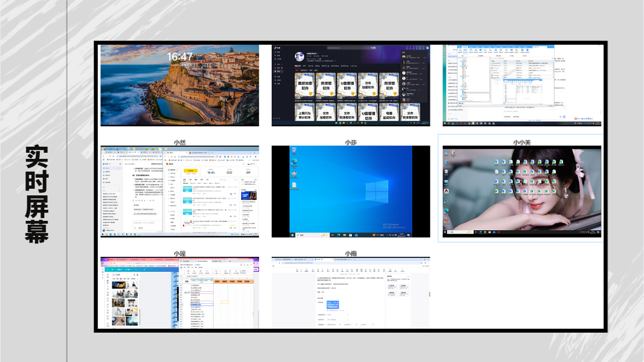Click the name label 小莎
This screenshot has width=644, height=362.
(x=351, y=142)
